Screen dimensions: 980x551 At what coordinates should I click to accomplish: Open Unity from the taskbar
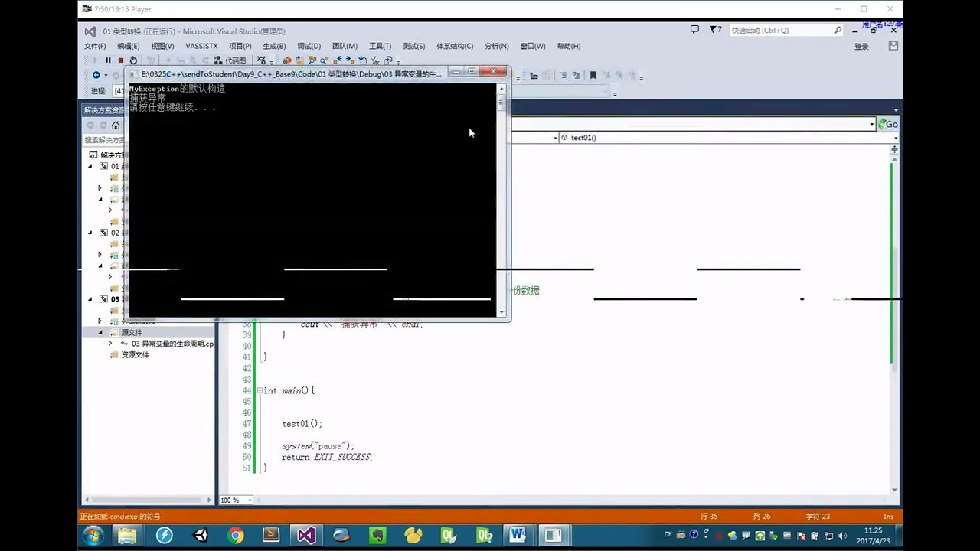[x=201, y=535]
